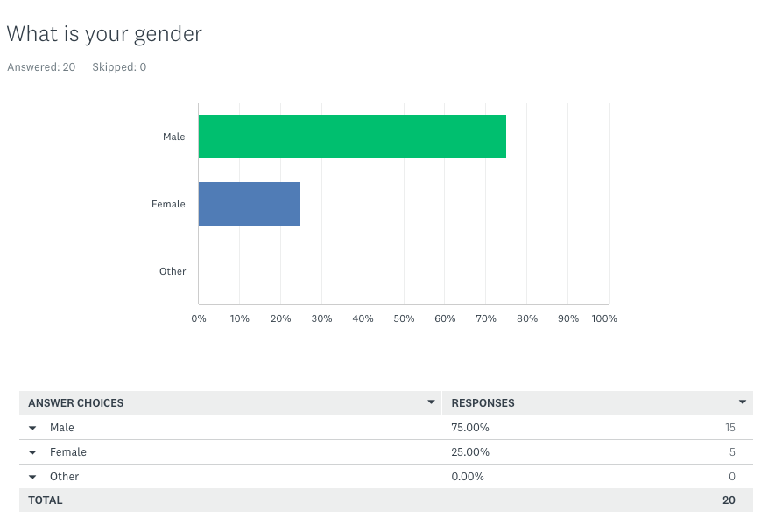Expand the Male row arrow in table
Screen dimensions: 768x532
click(32, 428)
